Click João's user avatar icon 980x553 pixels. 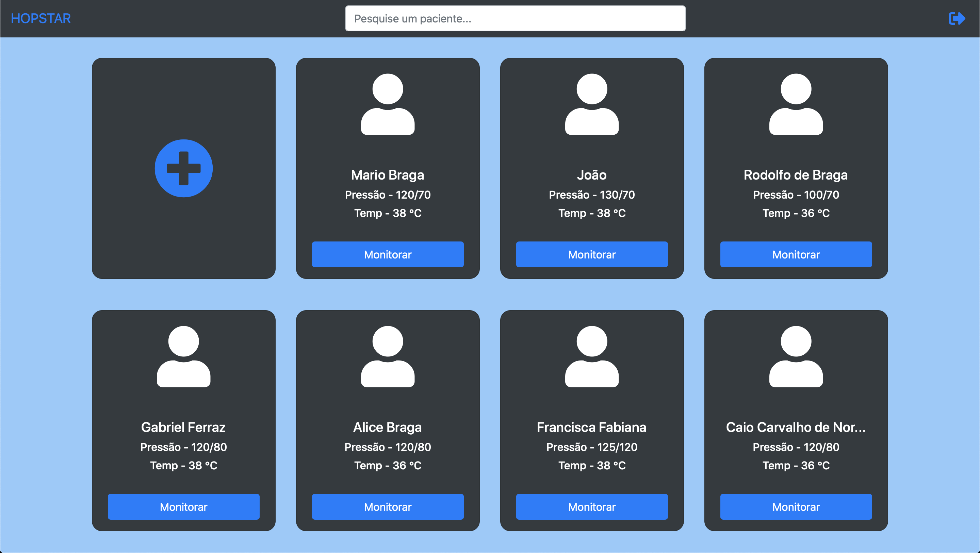(x=592, y=104)
